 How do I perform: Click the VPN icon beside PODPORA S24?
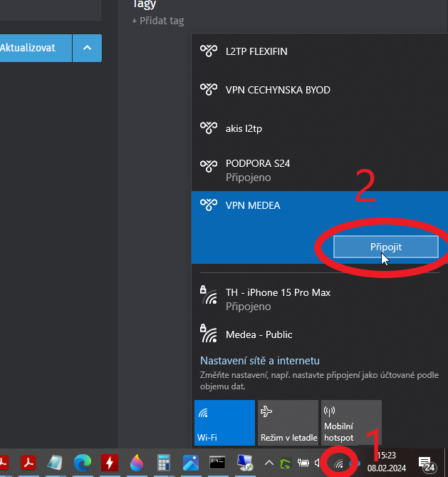tap(209, 166)
